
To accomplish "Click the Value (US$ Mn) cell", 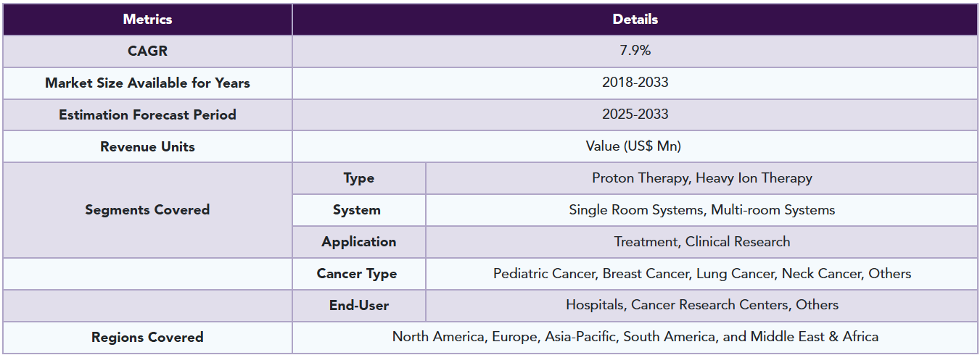I will point(635,147).
